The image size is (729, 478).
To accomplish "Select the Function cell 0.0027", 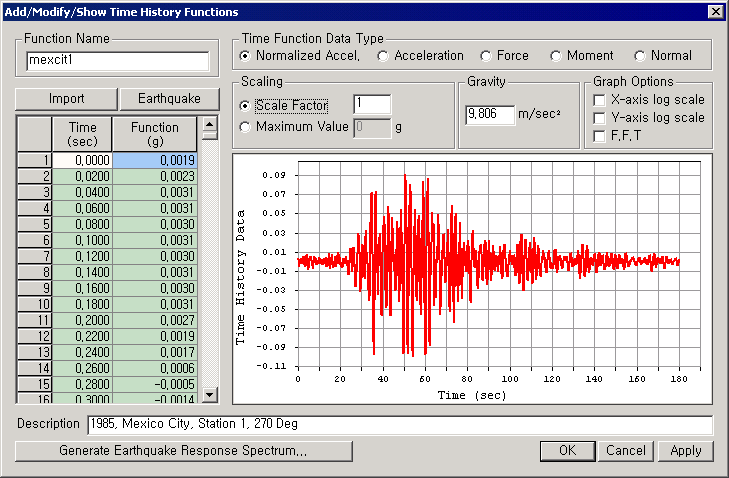I will tap(155, 320).
